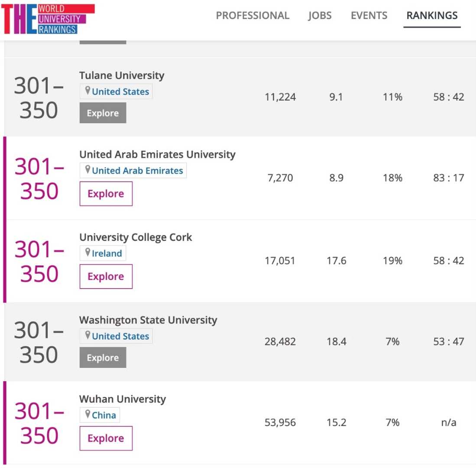
Task: Open the Professional menu item
Action: click(253, 16)
